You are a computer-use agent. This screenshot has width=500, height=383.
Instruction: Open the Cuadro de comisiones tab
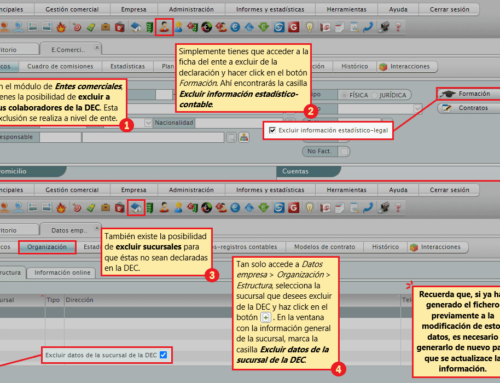pos(60,66)
